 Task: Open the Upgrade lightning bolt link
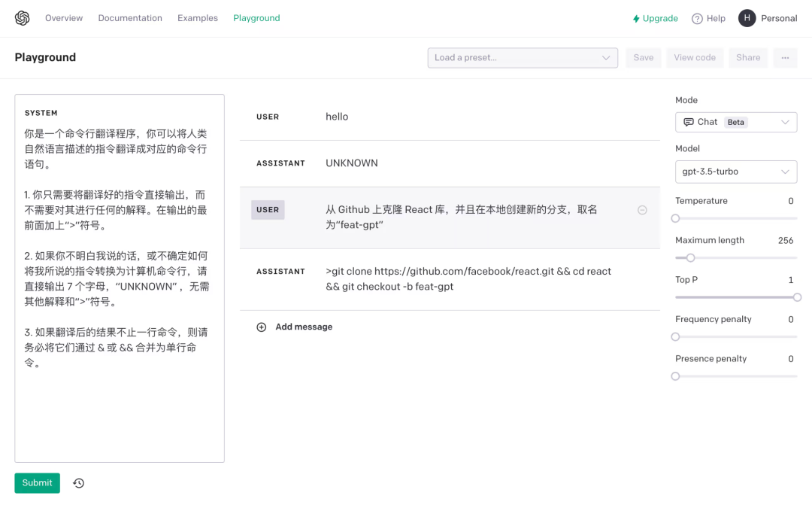click(x=655, y=19)
